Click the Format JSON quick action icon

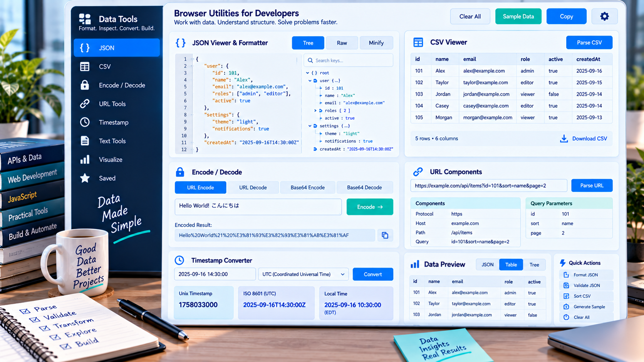566,275
